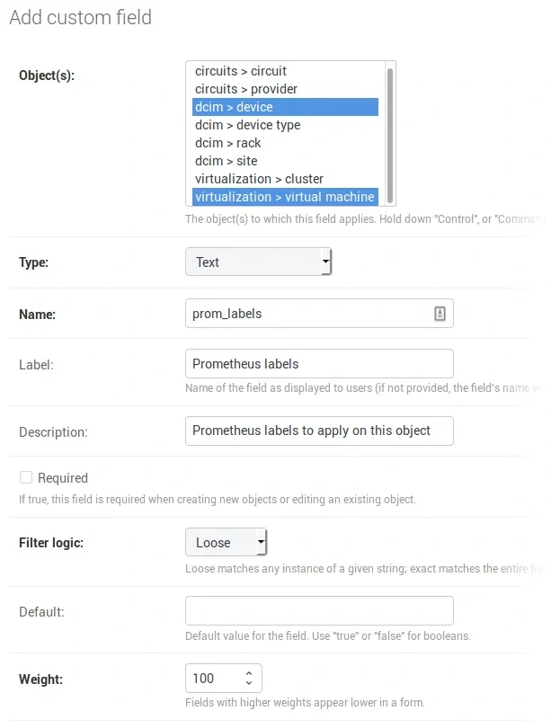Click the Weight number field

tap(212, 678)
